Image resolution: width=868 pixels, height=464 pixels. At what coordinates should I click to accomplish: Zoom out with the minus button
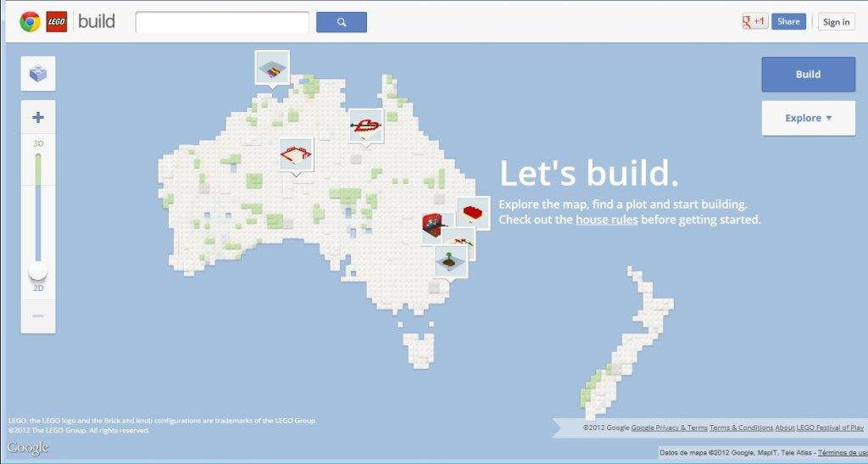point(38,316)
